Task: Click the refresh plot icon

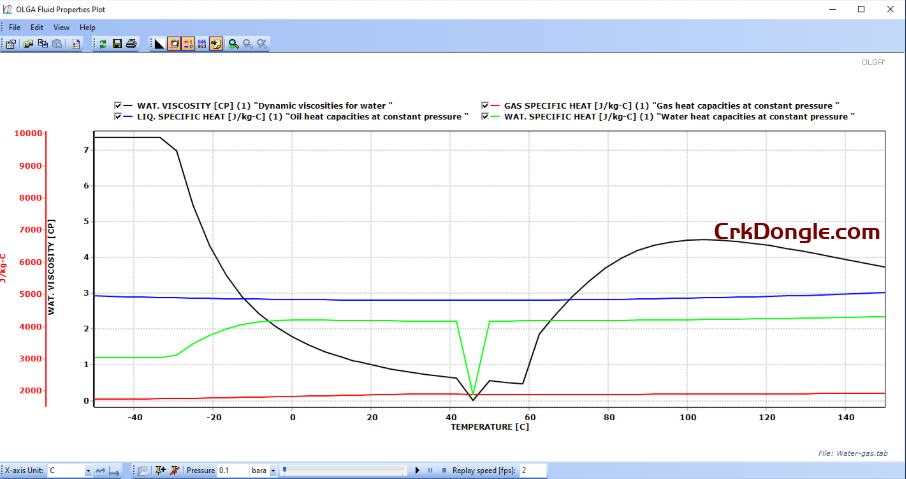Action: 102,44
